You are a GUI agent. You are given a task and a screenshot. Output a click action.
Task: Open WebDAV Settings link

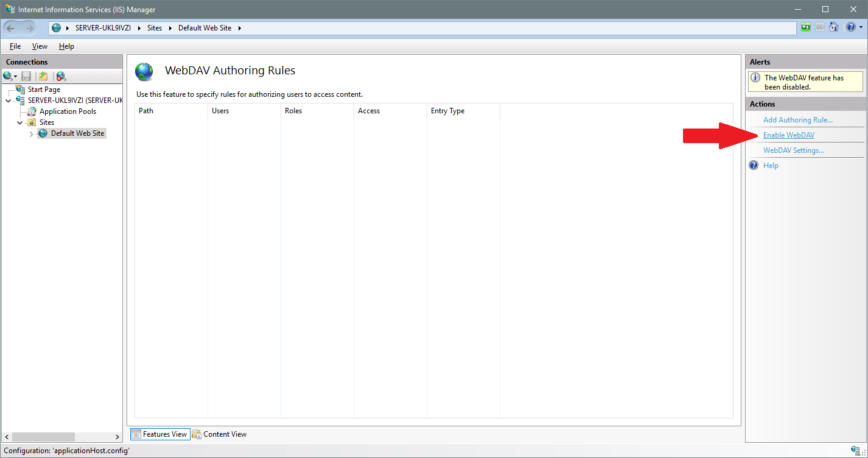793,150
